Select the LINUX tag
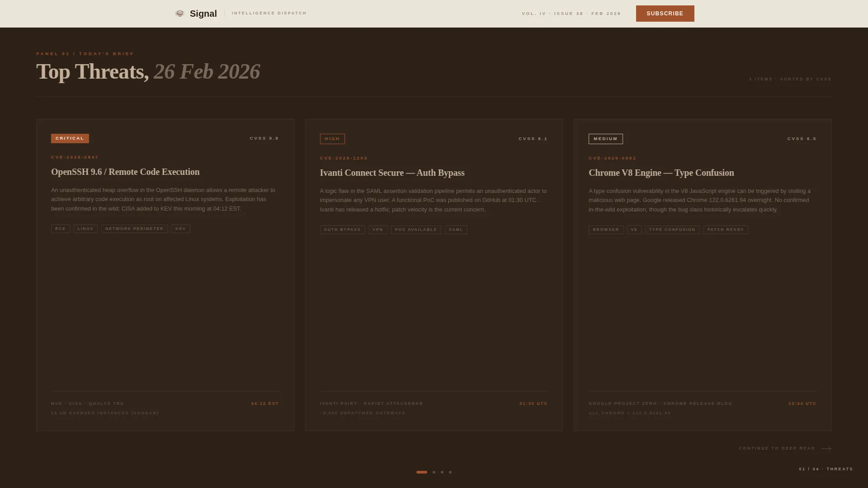This screenshot has height=488, width=868. [x=85, y=229]
